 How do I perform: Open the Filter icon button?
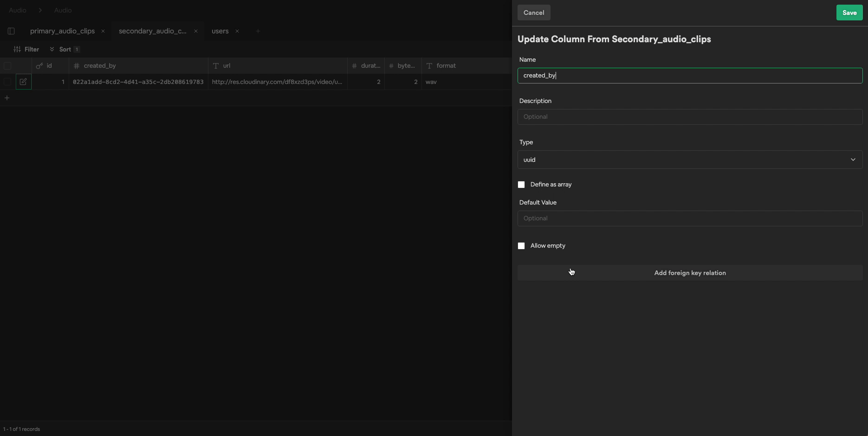[x=26, y=49]
